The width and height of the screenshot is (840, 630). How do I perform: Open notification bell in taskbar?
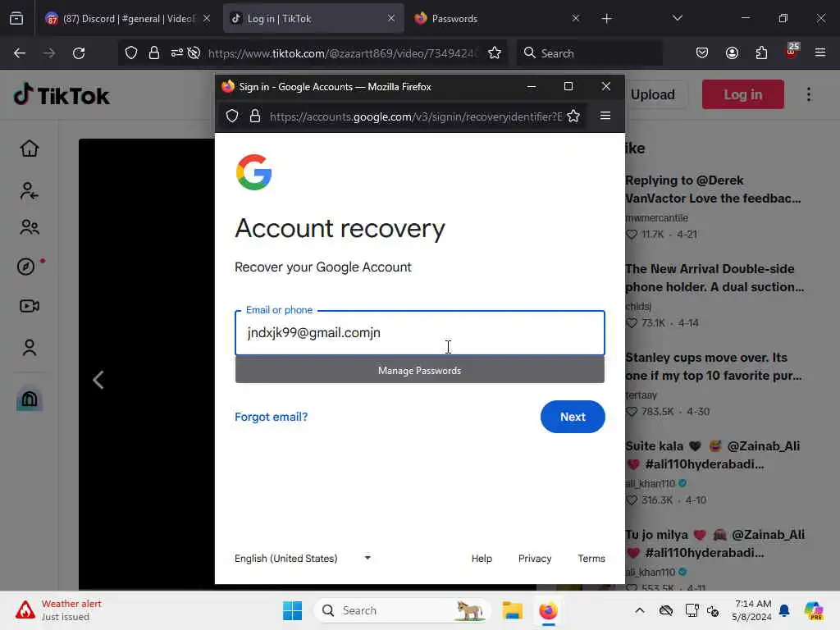784,610
